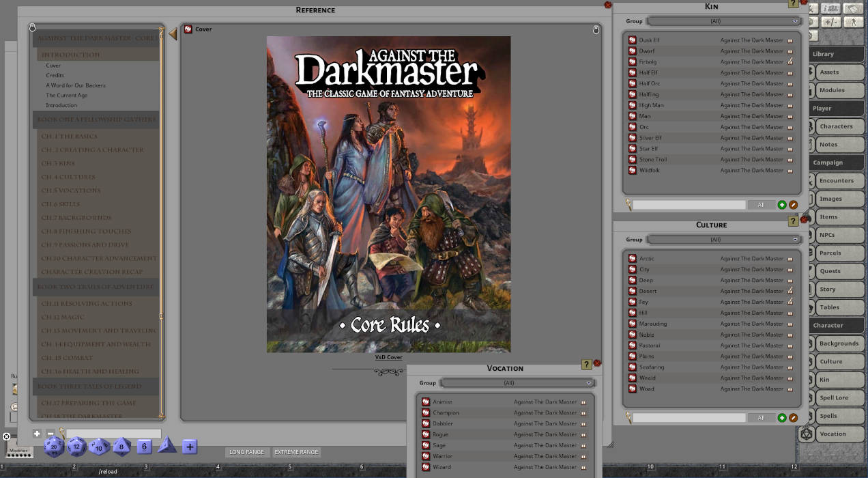The image size is (868, 478).
Task: Open A Word for Our Backers page
Action: (x=76, y=85)
